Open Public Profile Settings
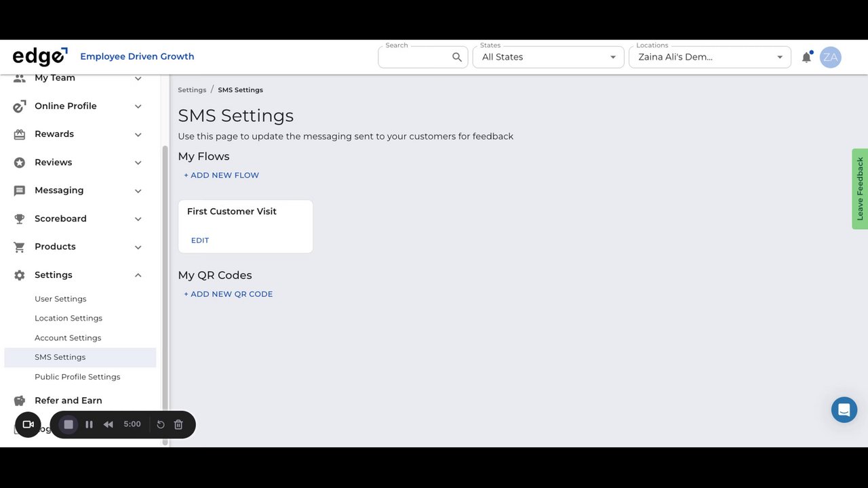Screen dimensions: 868x488 click(x=77, y=377)
